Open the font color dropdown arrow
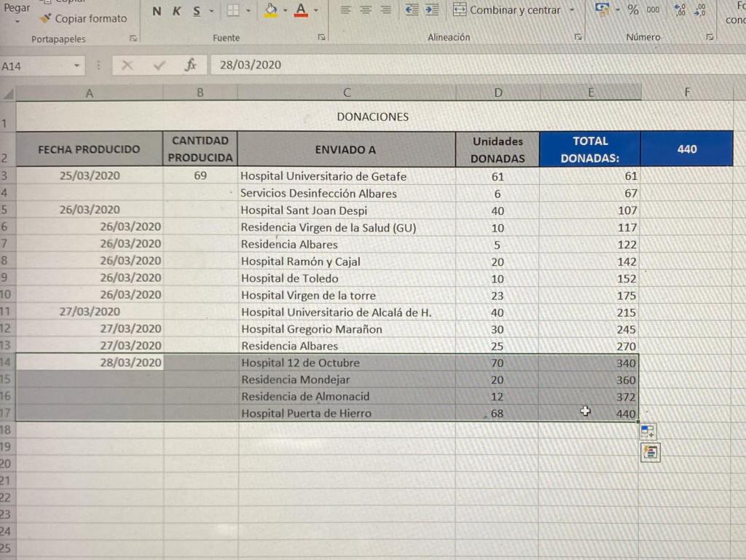This screenshot has height=560, width=746. 316,11
